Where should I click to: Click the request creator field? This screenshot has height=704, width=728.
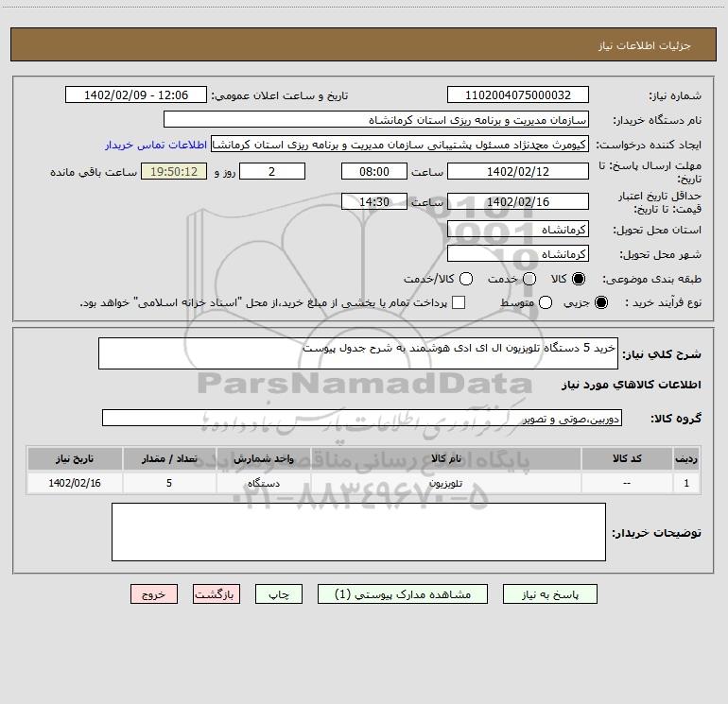(x=400, y=144)
